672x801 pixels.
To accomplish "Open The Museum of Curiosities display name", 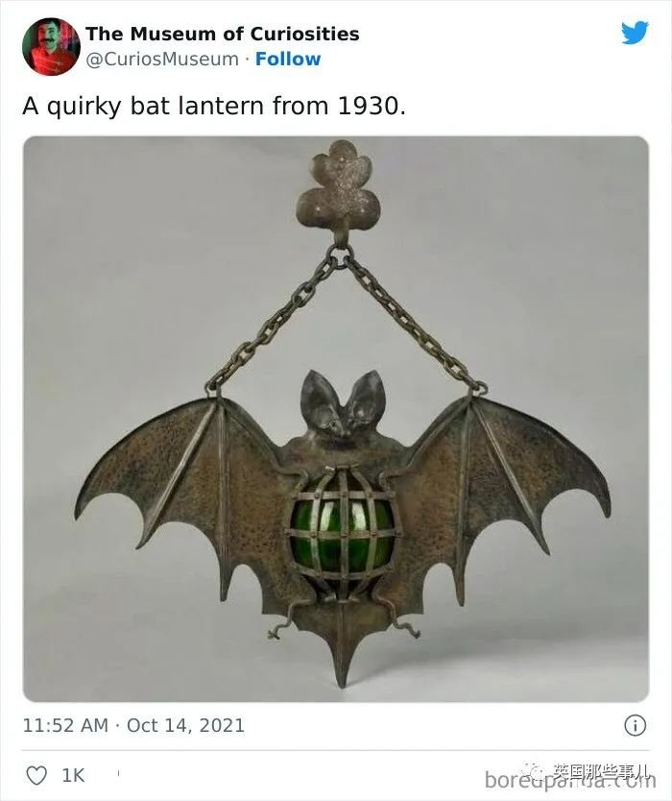I will (x=223, y=34).
